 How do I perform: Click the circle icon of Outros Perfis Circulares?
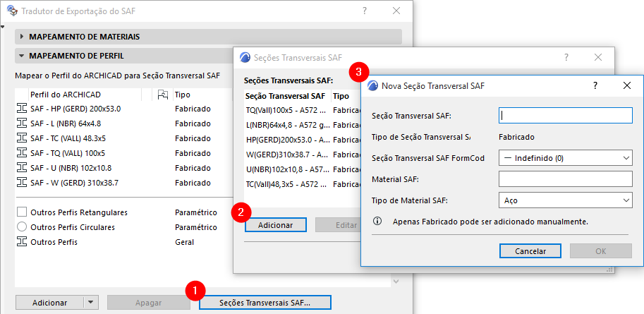tap(22, 227)
